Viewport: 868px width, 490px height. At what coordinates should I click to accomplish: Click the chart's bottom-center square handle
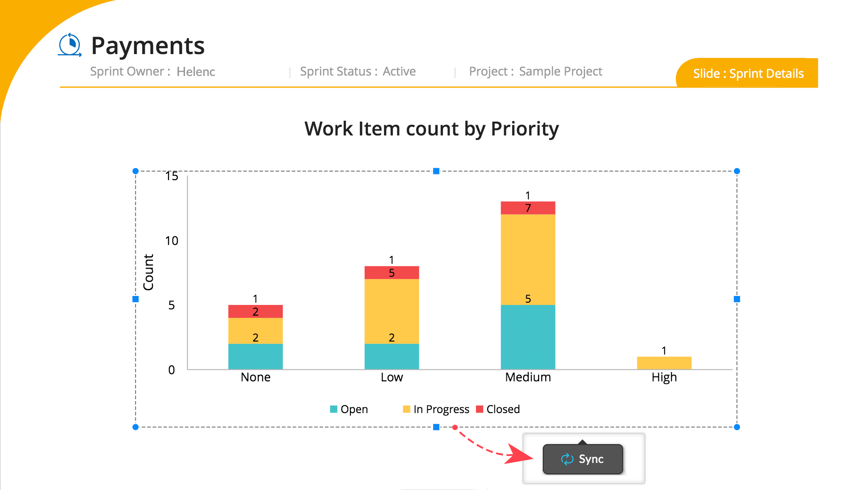pos(436,427)
